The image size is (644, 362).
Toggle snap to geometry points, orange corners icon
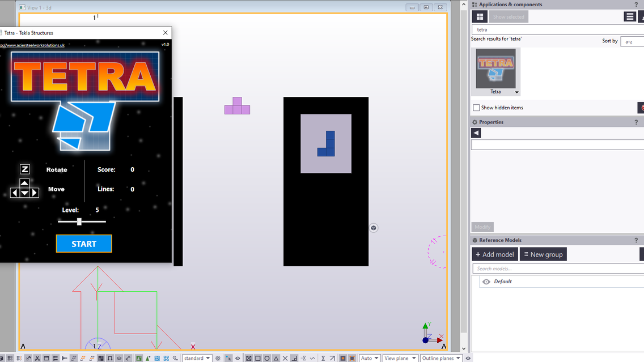point(352,358)
